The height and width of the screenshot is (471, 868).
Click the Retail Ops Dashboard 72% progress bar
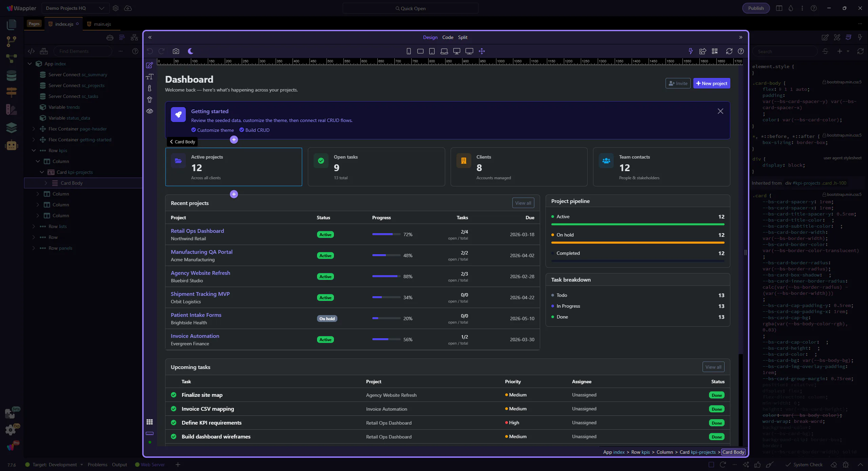coord(386,234)
